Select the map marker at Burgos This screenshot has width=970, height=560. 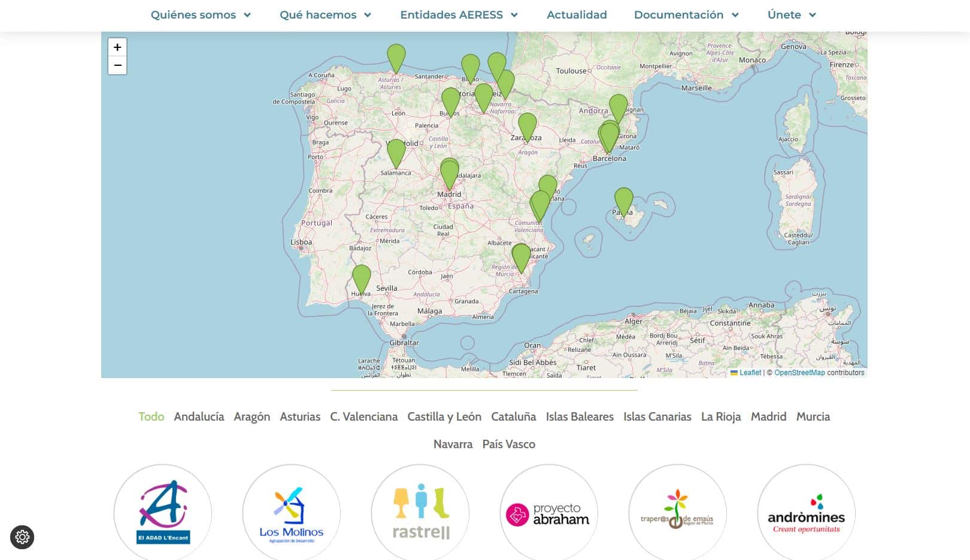pos(450,102)
